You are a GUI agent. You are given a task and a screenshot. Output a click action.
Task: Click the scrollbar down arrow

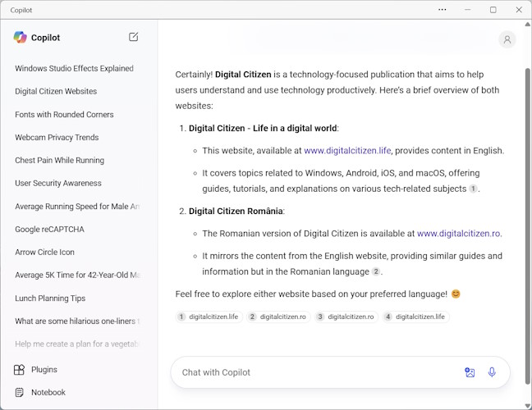528,405
